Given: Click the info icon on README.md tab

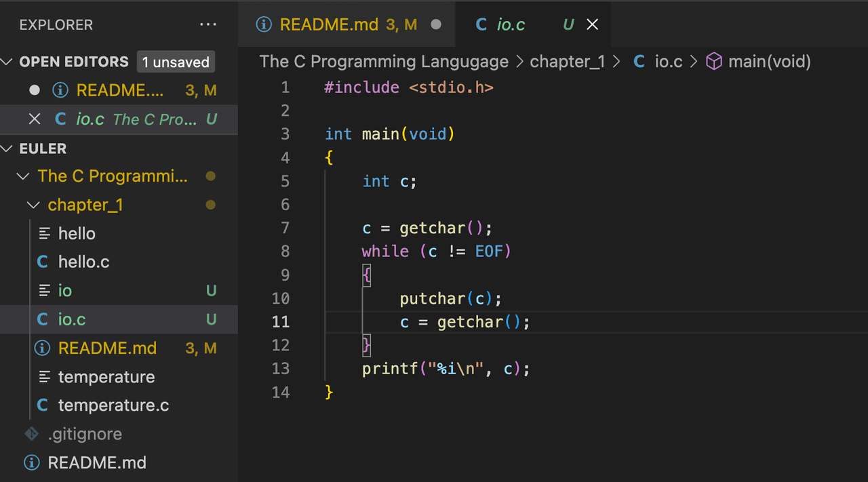Looking at the screenshot, I should [263, 24].
